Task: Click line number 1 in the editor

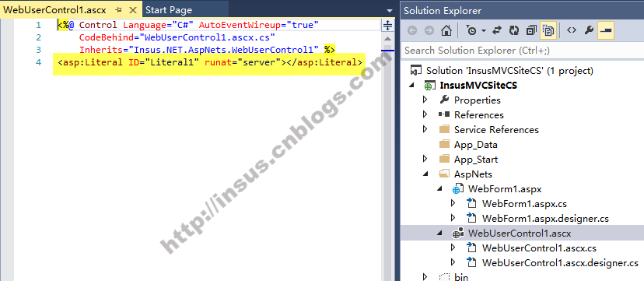Action: pyautogui.click(x=38, y=25)
